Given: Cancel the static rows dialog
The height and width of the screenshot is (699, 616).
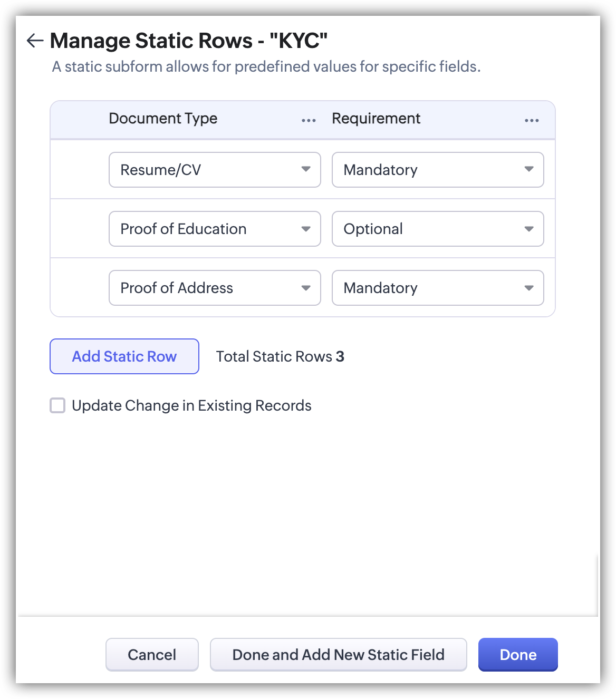Looking at the screenshot, I should [152, 655].
